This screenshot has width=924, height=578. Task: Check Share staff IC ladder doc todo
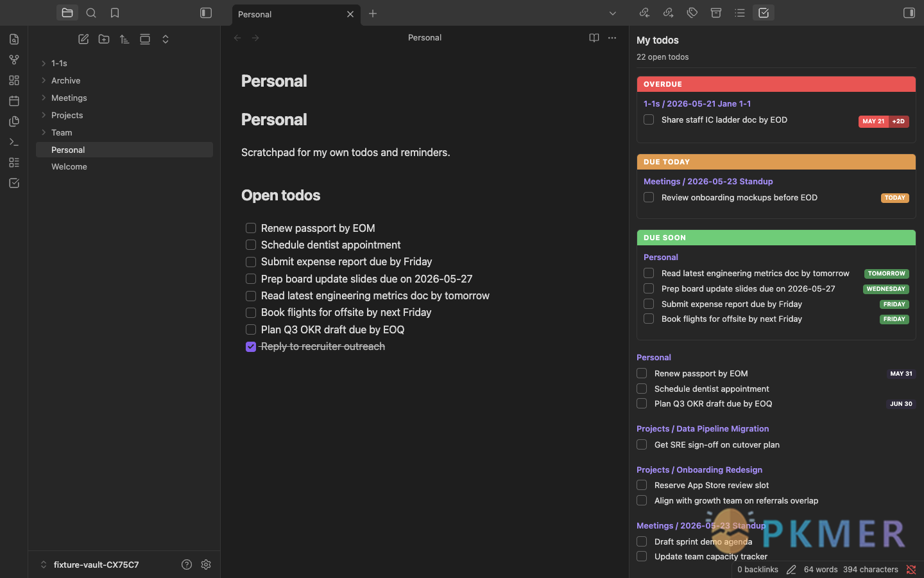(x=649, y=119)
